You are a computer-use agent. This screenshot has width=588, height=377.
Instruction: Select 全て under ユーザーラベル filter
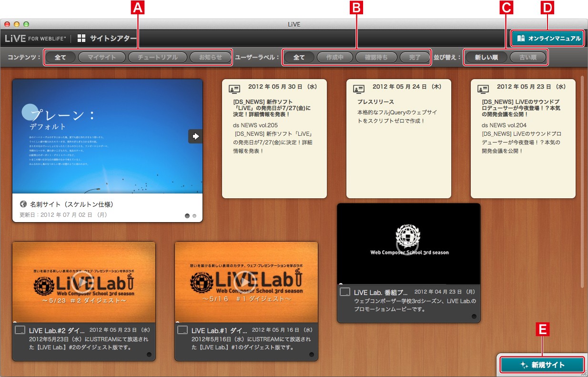(x=299, y=57)
